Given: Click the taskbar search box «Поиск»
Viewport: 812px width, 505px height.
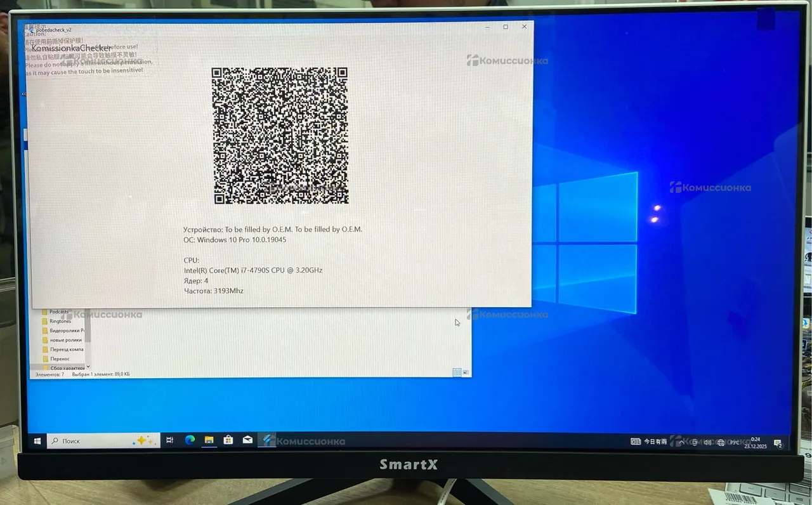Looking at the screenshot, I should (x=95, y=440).
